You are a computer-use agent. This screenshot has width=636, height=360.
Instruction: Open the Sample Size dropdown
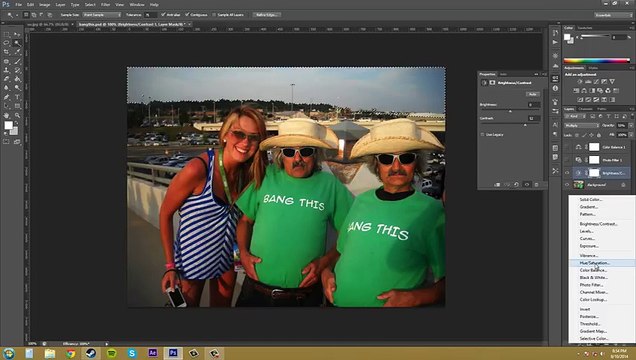[102, 15]
